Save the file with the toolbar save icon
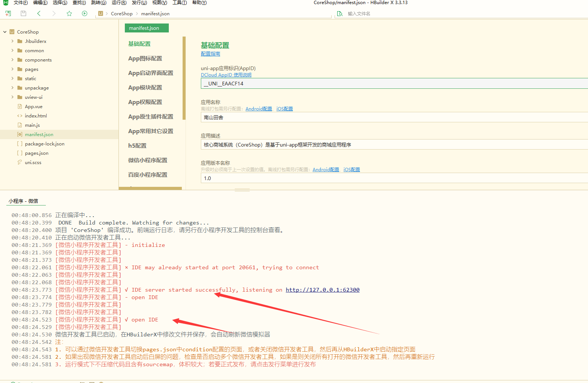The image size is (588, 383). click(23, 13)
